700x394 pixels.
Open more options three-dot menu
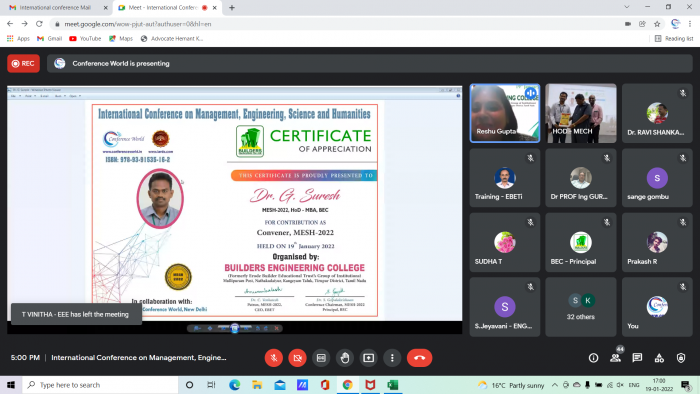point(392,358)
